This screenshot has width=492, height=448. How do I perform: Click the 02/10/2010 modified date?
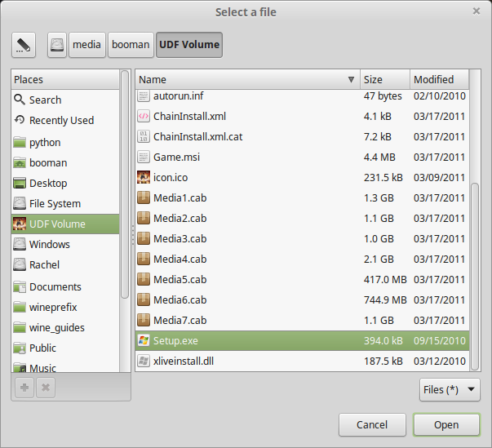439,96
